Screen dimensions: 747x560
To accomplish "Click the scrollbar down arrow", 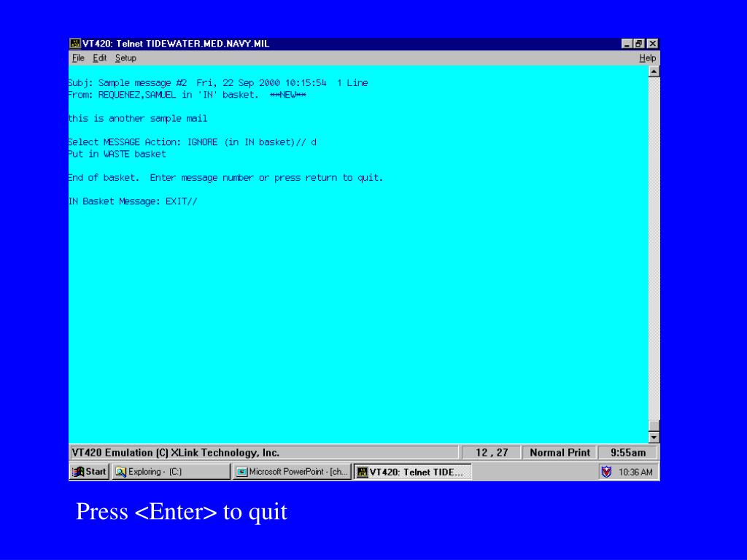I will pyautogui.click(x=654, y=437).
